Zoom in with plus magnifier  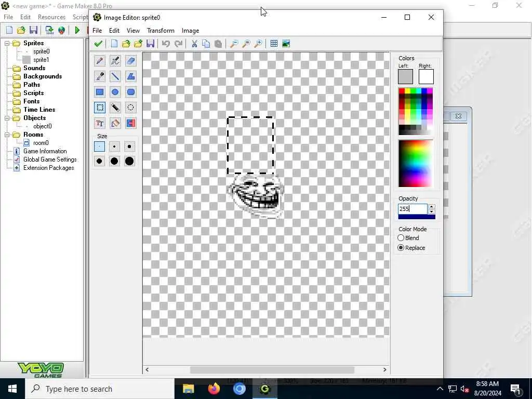click(x=258, y=44)
